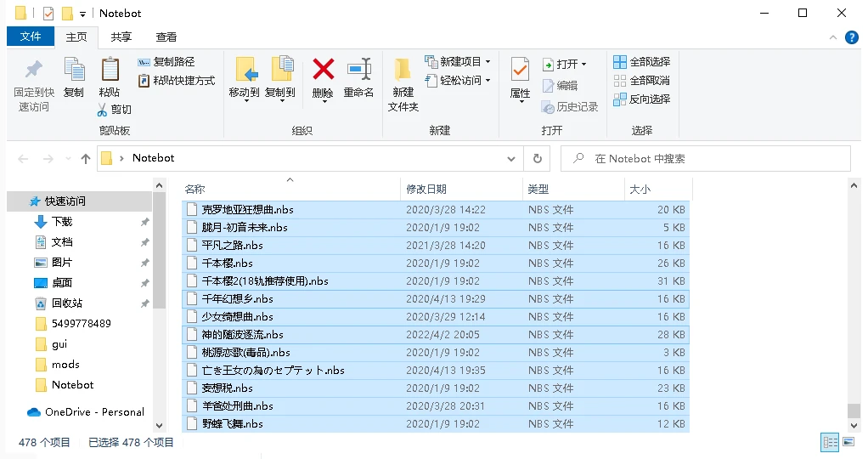
Task: Switch to the 共享 Share tab
Action: pos(121,37)
